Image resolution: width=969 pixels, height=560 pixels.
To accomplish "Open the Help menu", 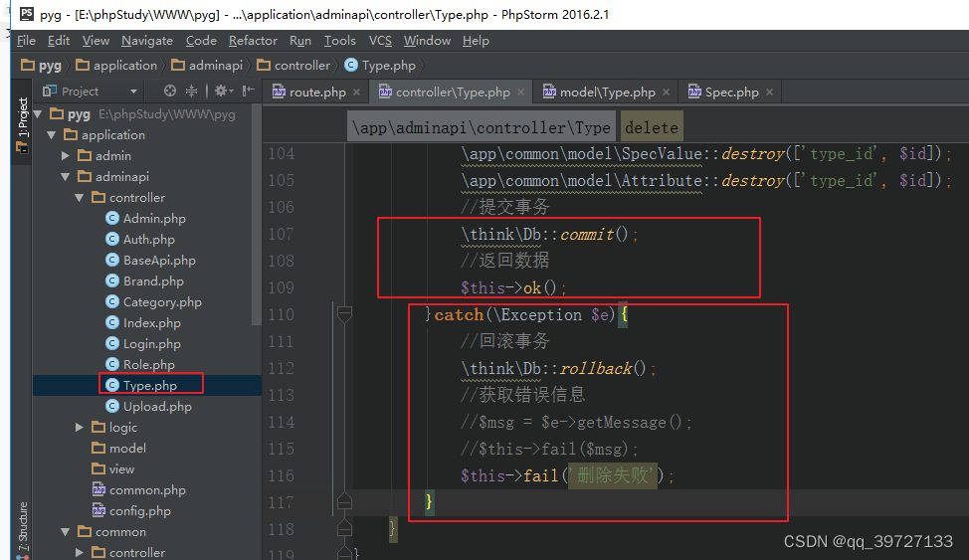I will pyautogui.click(x=476, y=41).
